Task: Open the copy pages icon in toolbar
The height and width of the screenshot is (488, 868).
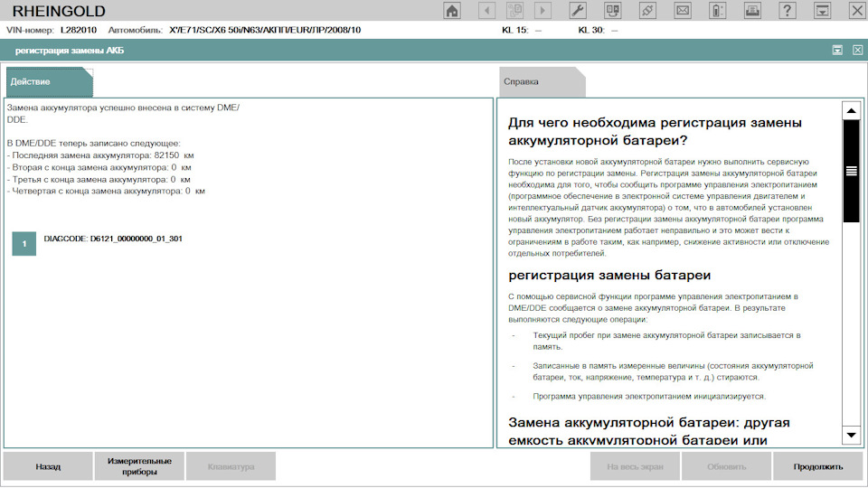Action: pos(515,11)
